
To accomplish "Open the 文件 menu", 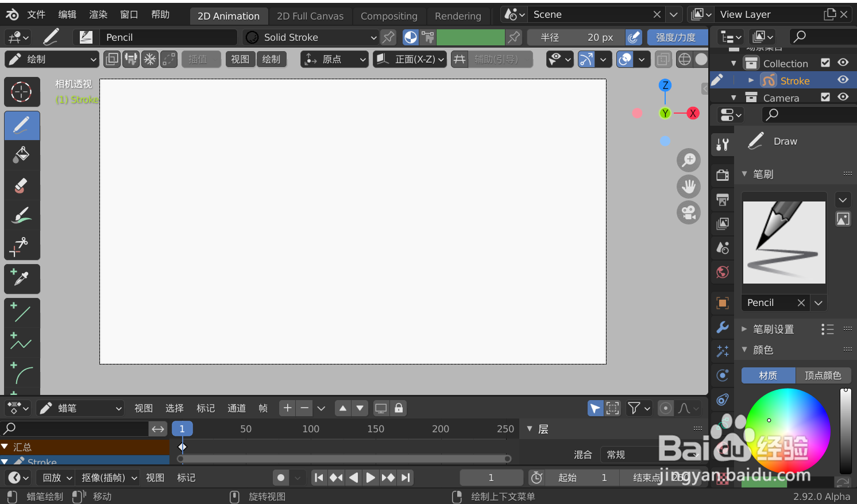I will click(36, 14).
